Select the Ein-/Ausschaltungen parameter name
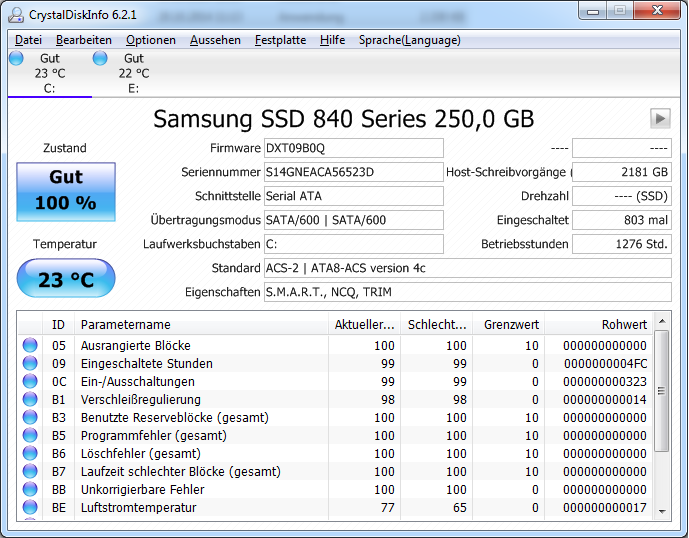This screenshot has width=689, height=538. click(138, 382)
